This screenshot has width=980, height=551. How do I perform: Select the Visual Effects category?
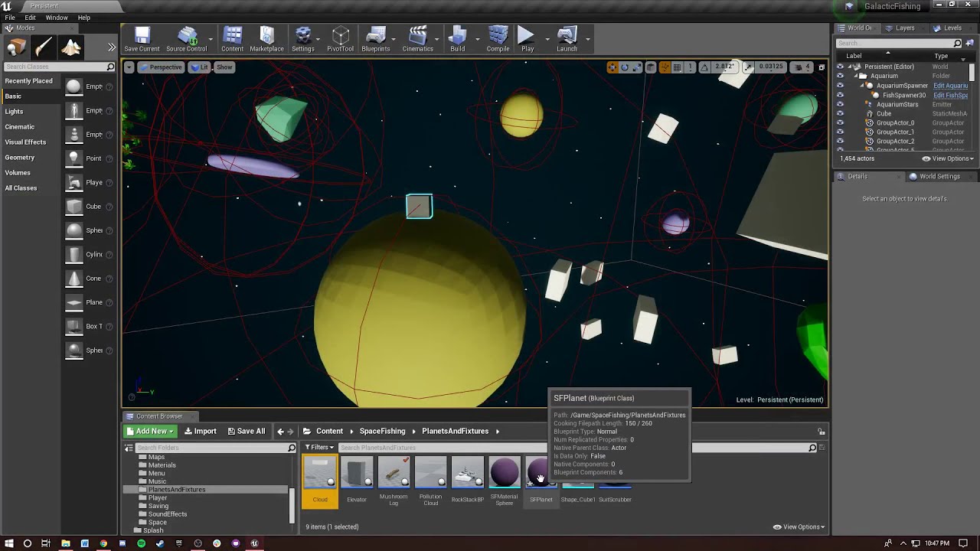pos(25,142)
